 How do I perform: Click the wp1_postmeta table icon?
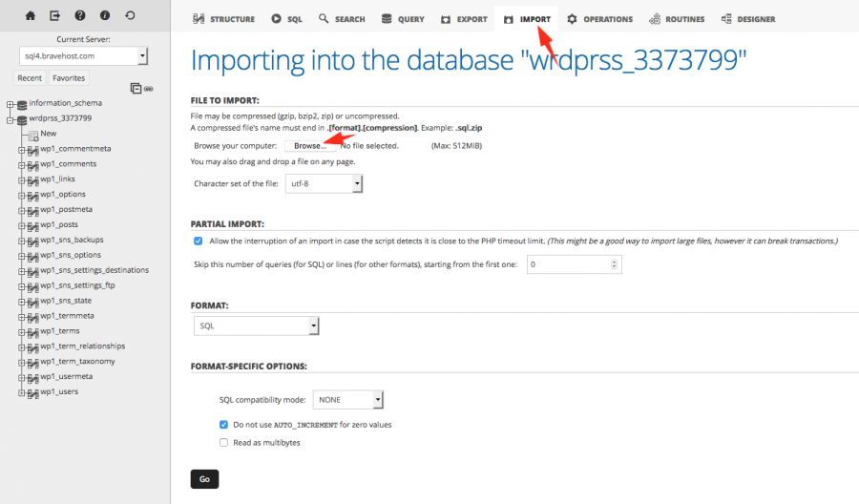point(32,211)
